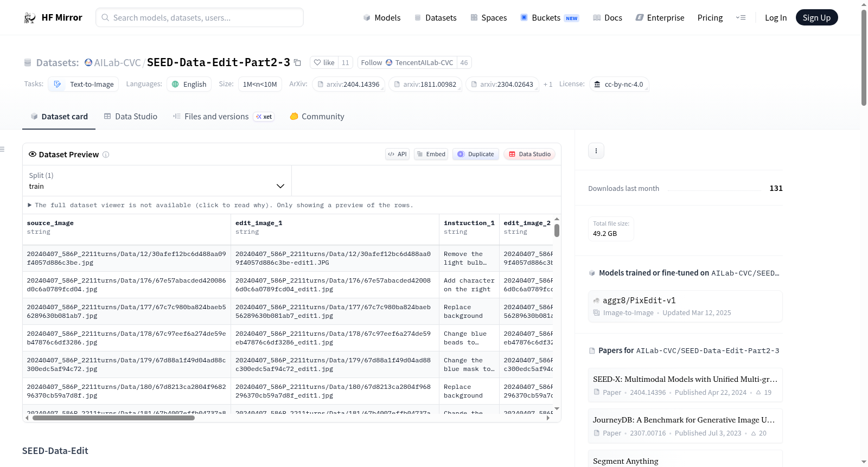This screenshot has width=868, height=467.
Task: Click the Duplicate button
Action: (x=476, y=154)
